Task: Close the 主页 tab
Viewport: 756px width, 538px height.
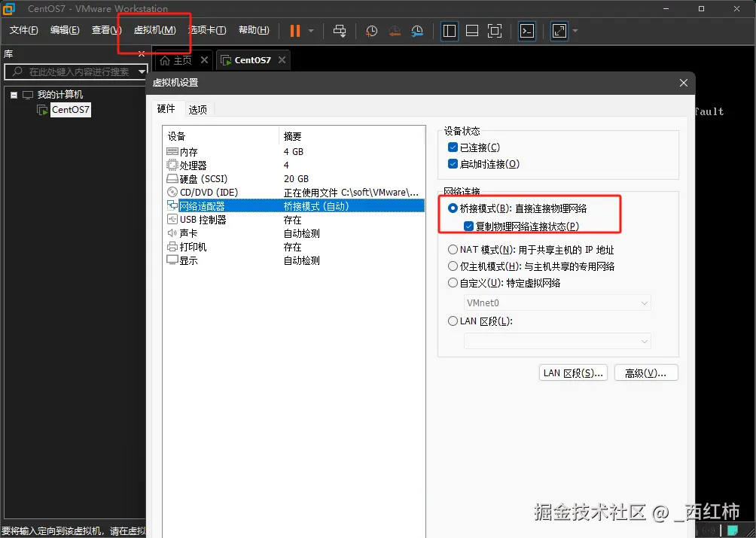Action: [x=204, y=59]
